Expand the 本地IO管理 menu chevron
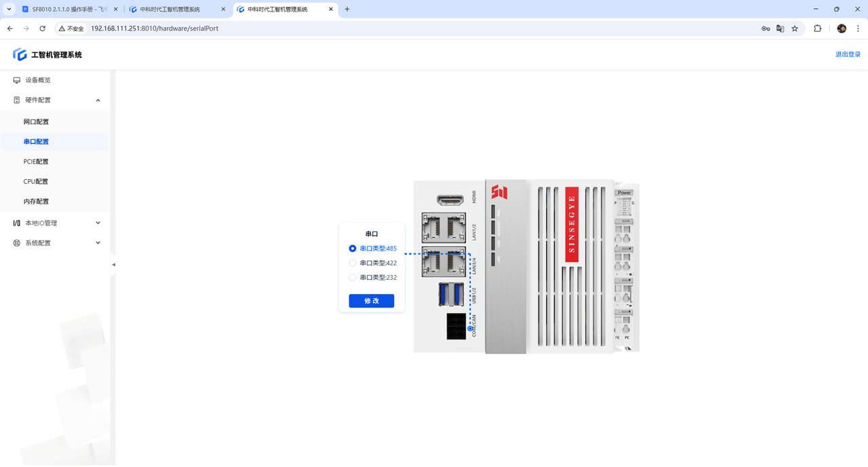Image resolution: width=868 pixels, height=467 pixels. pyautogui.click(x=98, y=223)
